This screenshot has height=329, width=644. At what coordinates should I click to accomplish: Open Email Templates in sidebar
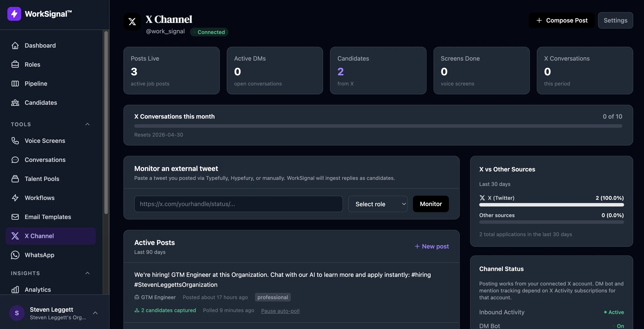pos(51,217)
